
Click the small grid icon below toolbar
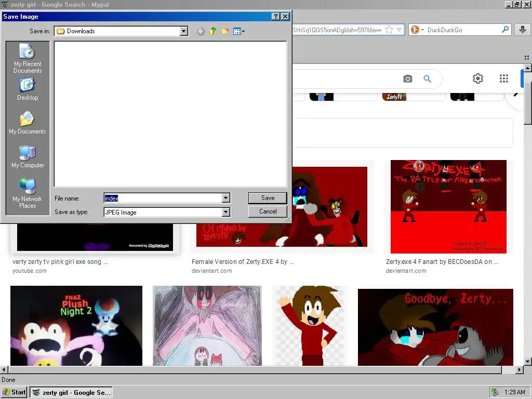(x=527, y=58)
